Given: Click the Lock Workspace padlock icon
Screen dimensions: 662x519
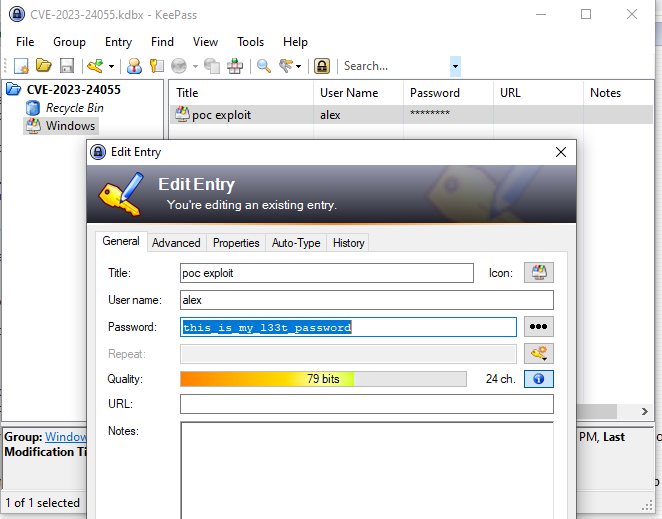Looking at the screenshot, I should click(322, 66).
